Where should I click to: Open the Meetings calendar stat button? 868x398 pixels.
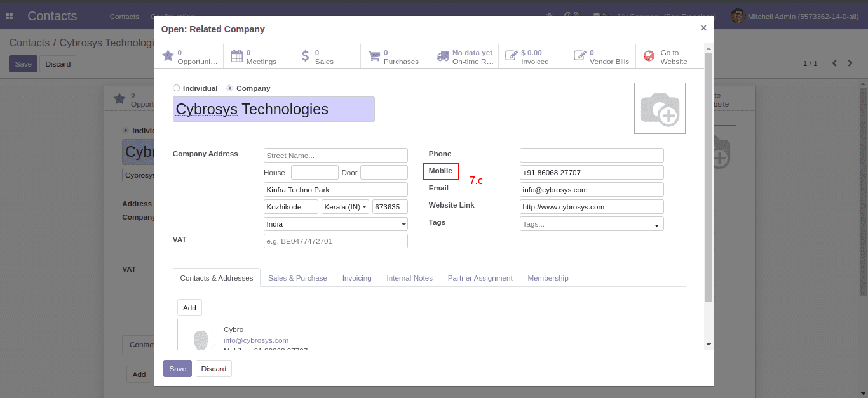coord(257,56)
